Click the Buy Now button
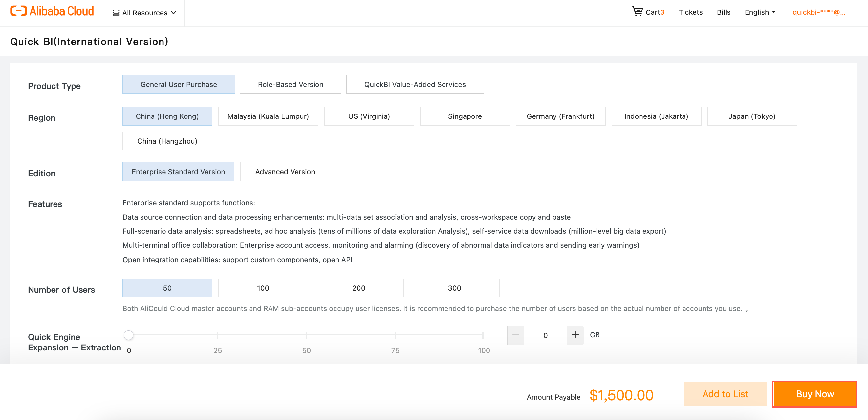This screenshot has height=420, width=868. coord(814,394)
